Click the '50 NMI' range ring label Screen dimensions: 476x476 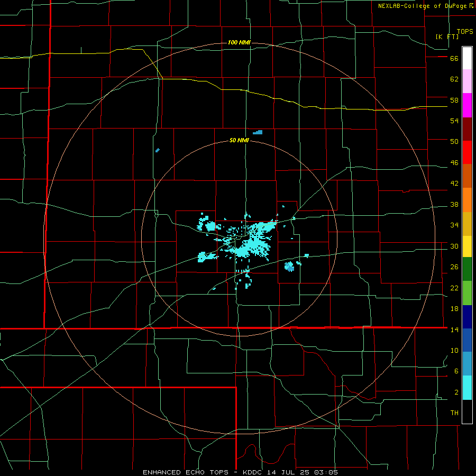[x=239, y=140]
